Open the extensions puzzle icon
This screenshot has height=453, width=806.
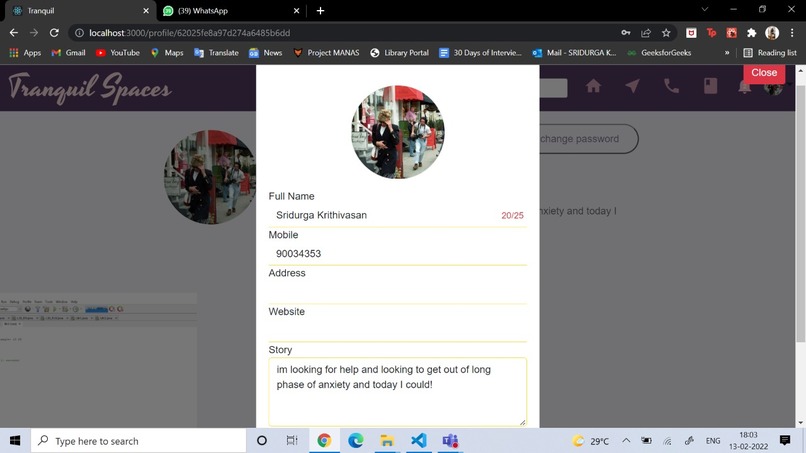752,33
